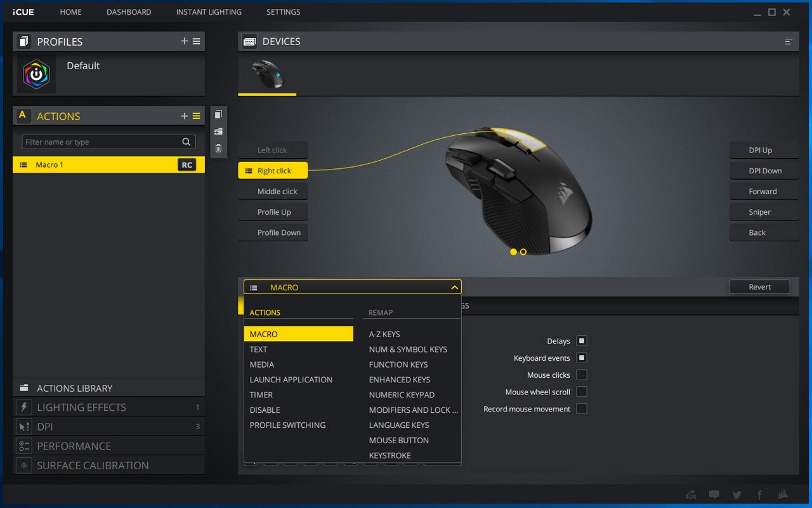
Task: Select MEDIA action type
Action: pyautogui.click(x=298, y=364)
